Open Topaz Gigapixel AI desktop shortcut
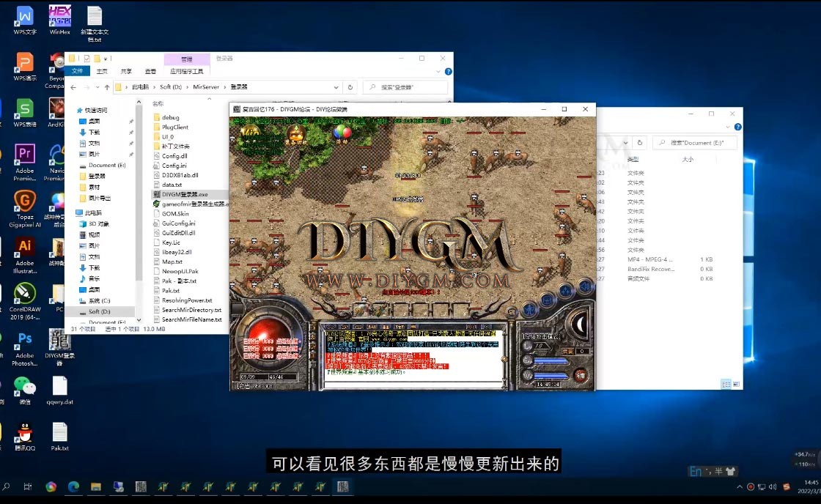Screen dimensions: 821x504 pyautogui.click(x=25, y=209)
